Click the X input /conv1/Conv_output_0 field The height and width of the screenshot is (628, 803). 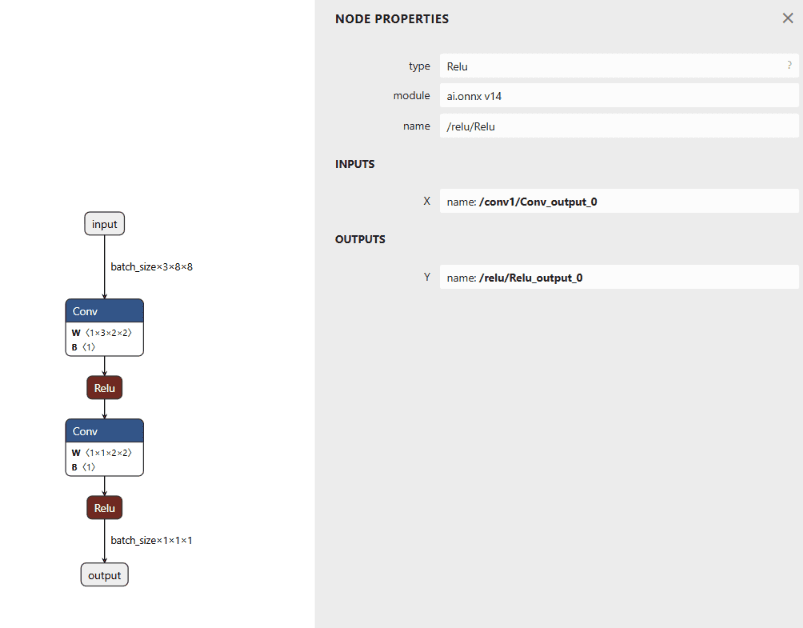click(x=619, y=201)
